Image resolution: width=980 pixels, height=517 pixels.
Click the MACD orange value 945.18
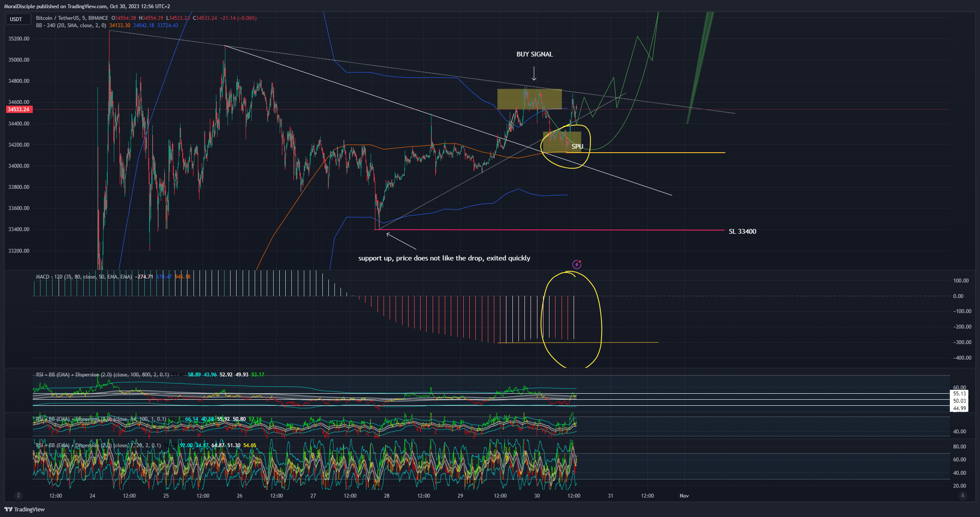(183, 277)
